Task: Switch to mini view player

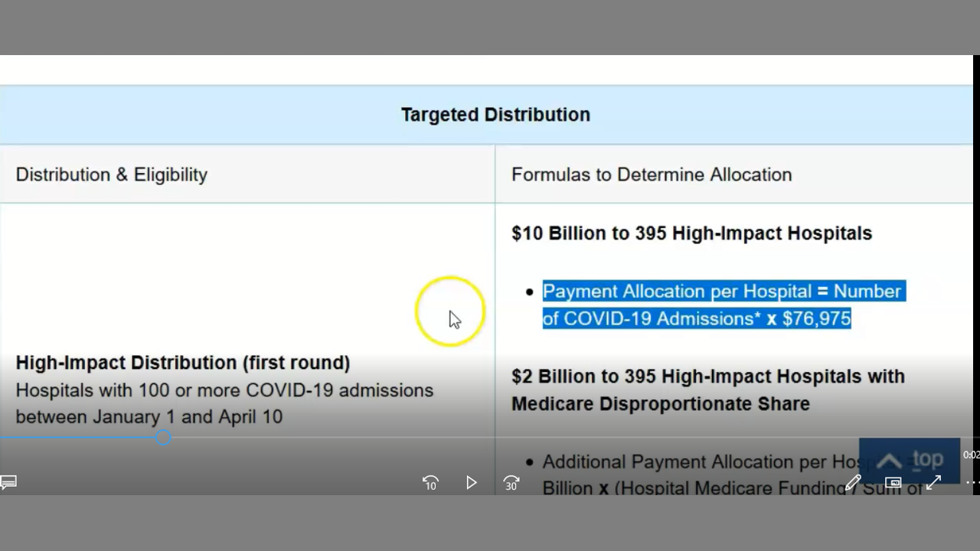Action: coord(893,482)
